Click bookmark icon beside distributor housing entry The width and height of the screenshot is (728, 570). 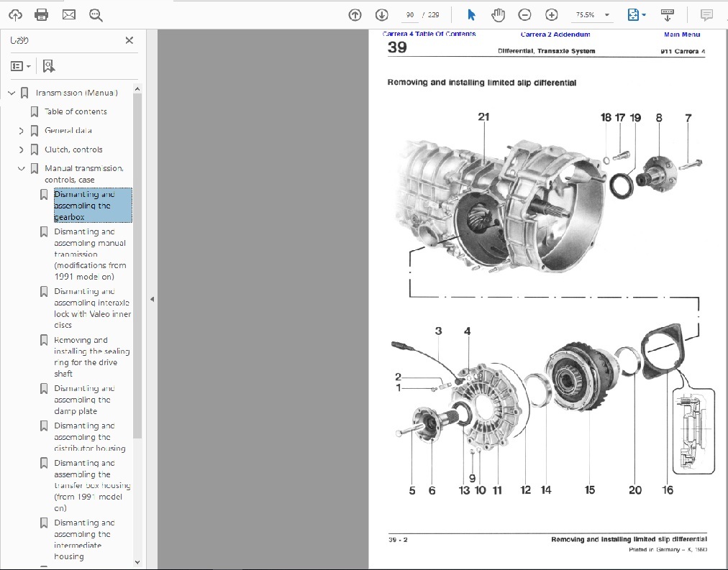click(x=44, y=426)
